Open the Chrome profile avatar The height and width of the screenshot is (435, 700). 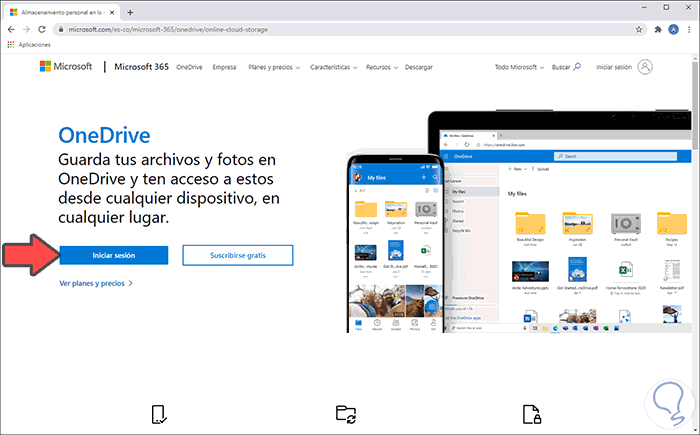[673, 29]
